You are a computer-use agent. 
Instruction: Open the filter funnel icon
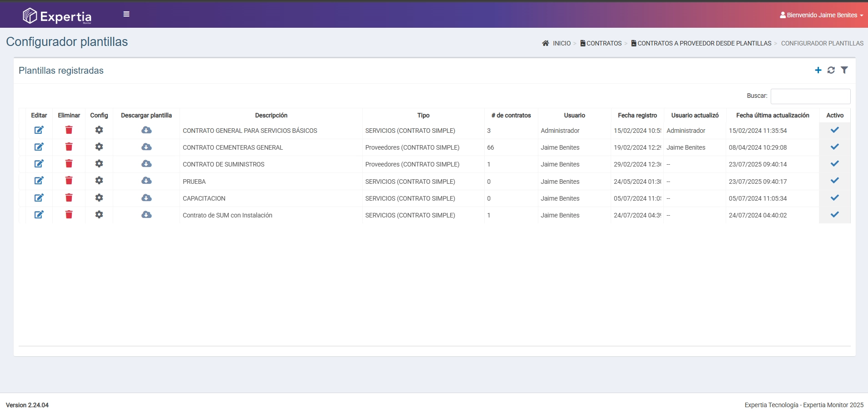click(x=844, y=70)
